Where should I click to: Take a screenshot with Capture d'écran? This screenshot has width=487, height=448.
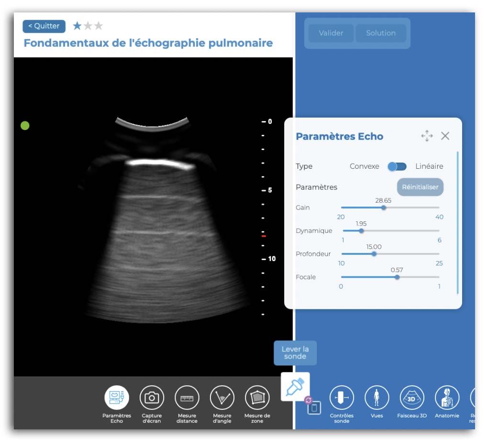[152, 398]
